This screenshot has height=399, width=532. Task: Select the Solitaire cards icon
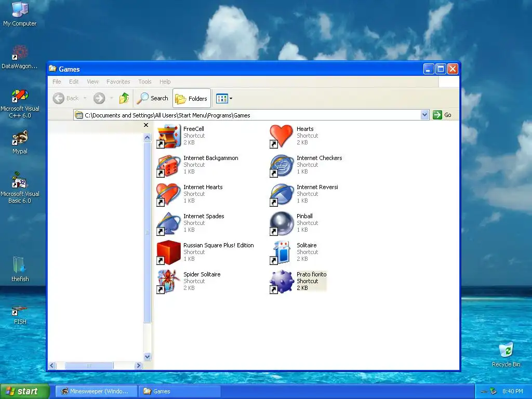pos(281,253)
